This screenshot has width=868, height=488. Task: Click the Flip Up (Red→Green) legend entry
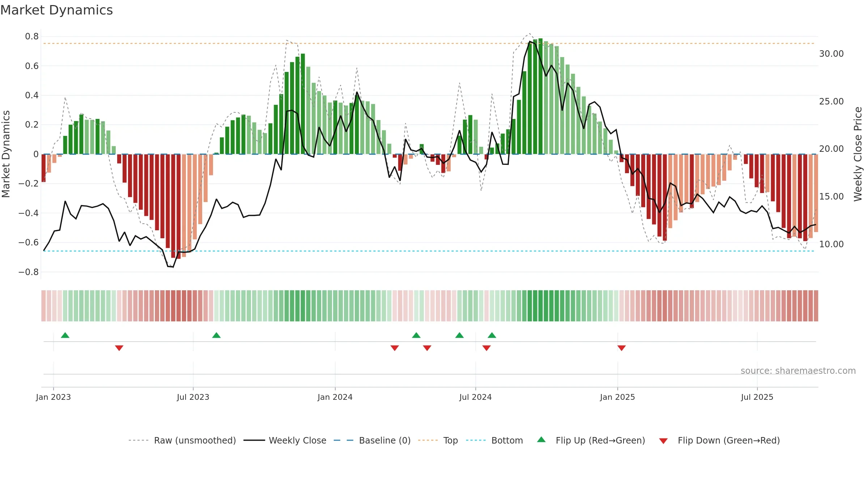click(x=591, y=440)
